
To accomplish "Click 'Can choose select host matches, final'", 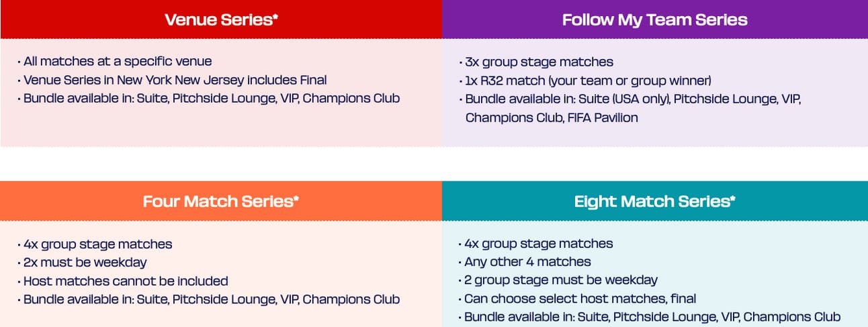I will pos(577,299).
